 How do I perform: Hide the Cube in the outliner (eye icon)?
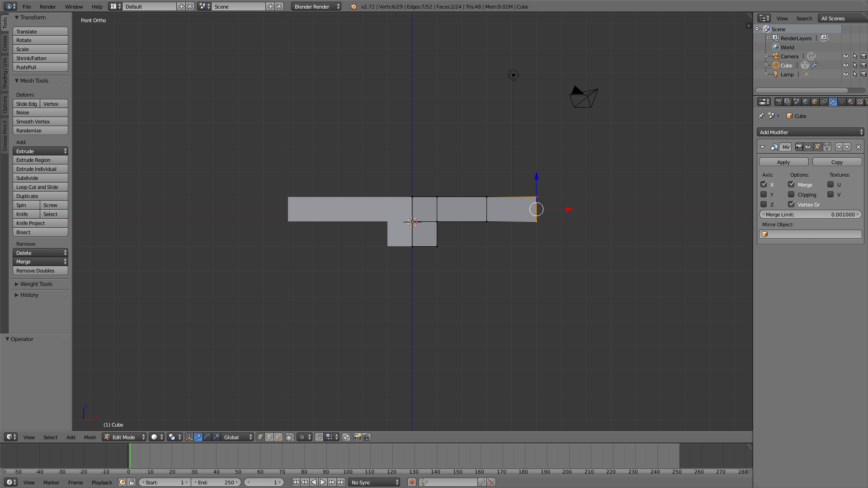tap(845, 65)
